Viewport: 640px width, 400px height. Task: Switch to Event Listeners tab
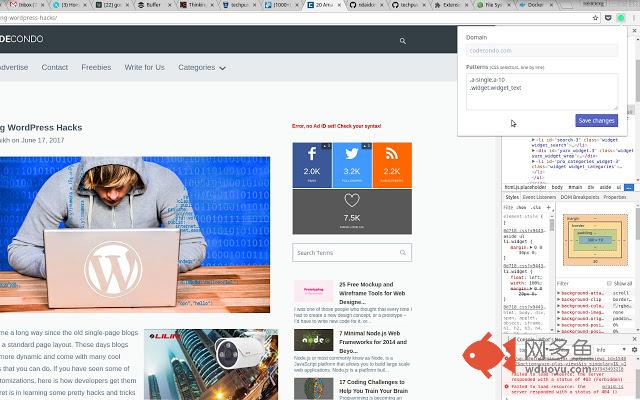[539, 197]
